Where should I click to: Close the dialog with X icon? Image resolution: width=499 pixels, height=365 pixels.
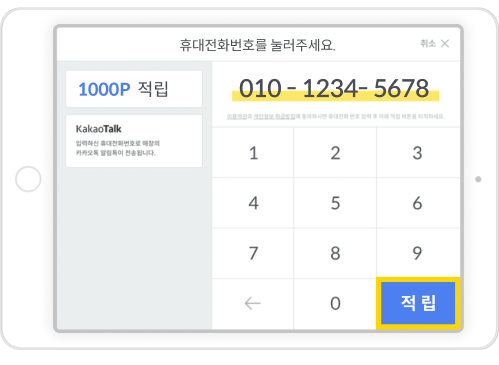pyautogui.click(x=445, y=44)
